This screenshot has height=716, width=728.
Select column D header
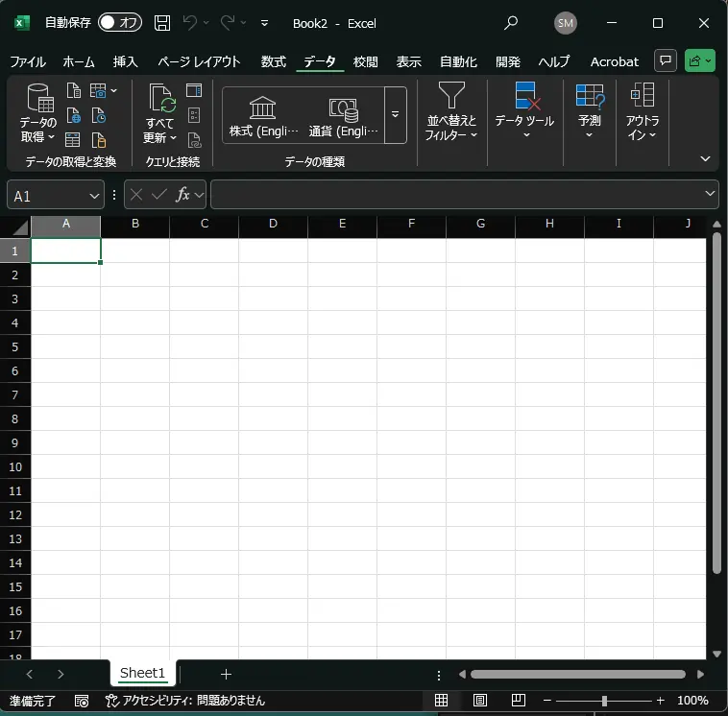click(273, 224)
